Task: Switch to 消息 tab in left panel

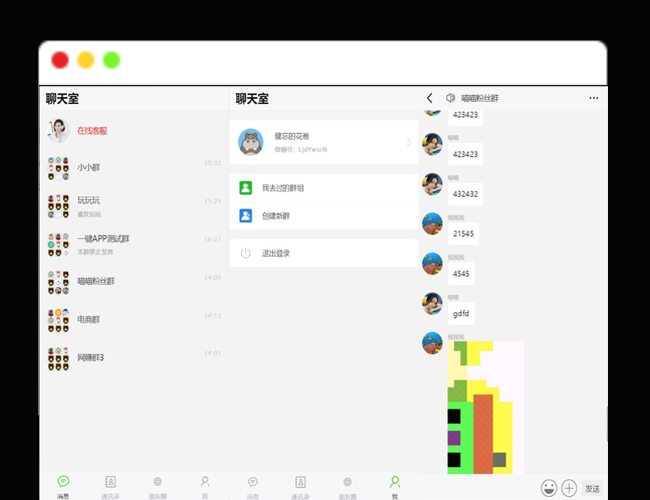Action: click(x=63, y=486)
